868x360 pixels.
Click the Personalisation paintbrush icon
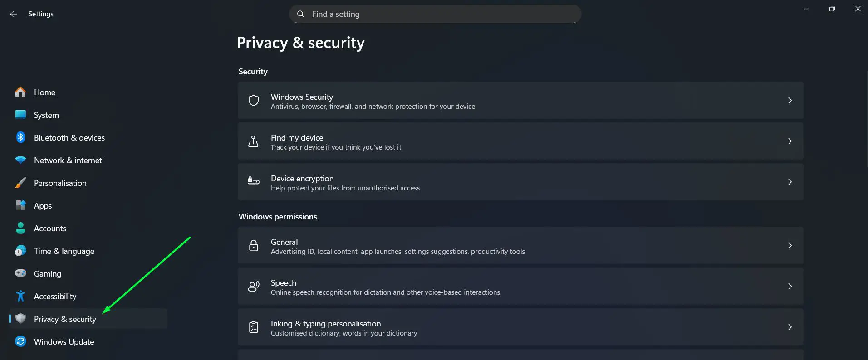pos(20,182)
